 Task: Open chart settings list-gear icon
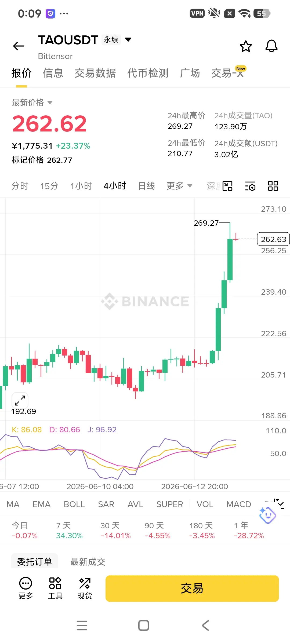pos(250,186)
